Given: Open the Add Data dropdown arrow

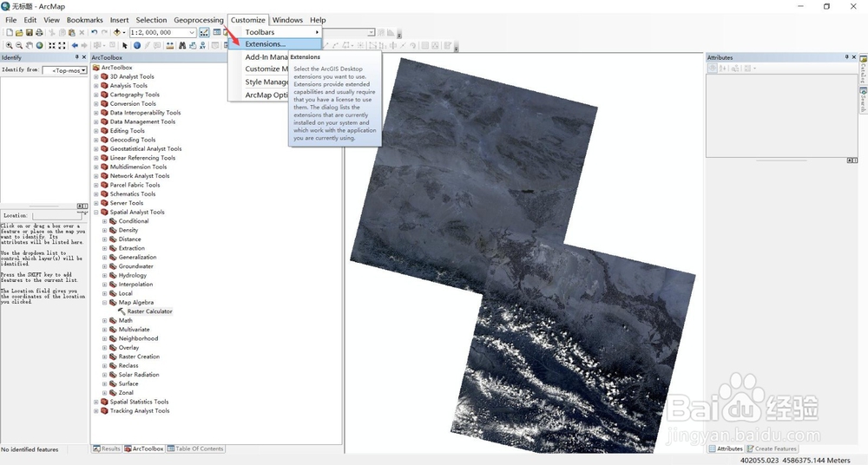Looking at the screenshot, I should [123, 33].
